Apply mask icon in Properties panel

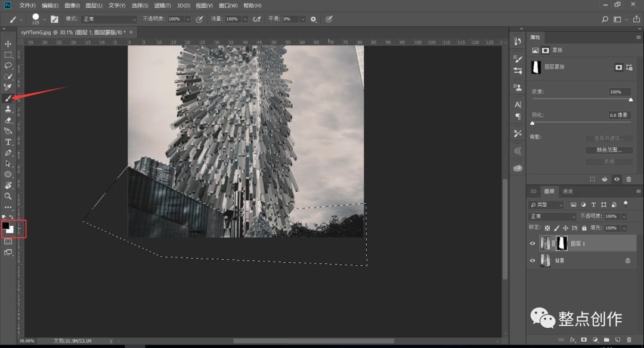pyautogui.click(x=605, y=179)
